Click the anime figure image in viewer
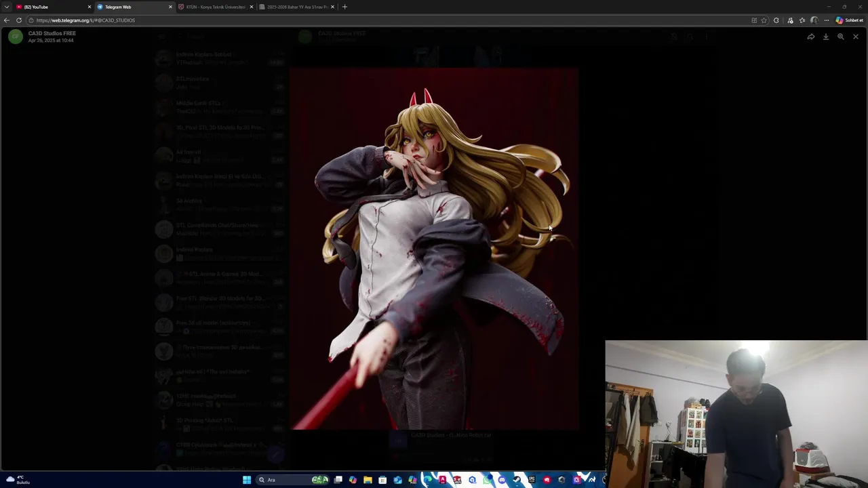 point(434,249)
